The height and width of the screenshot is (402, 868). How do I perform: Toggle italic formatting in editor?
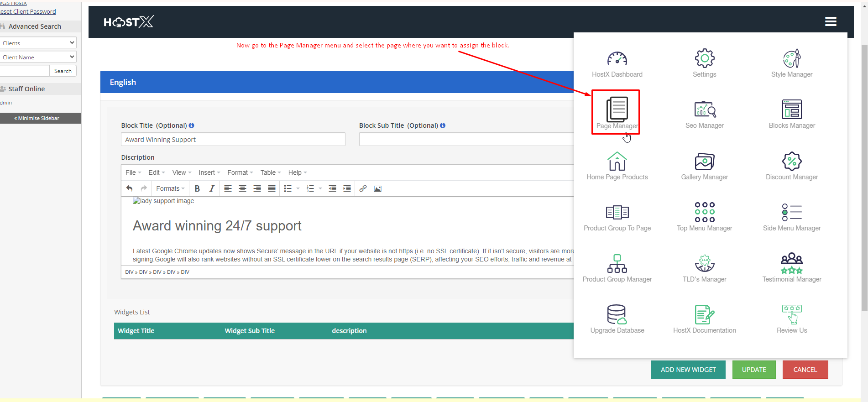tap(211, 188)
